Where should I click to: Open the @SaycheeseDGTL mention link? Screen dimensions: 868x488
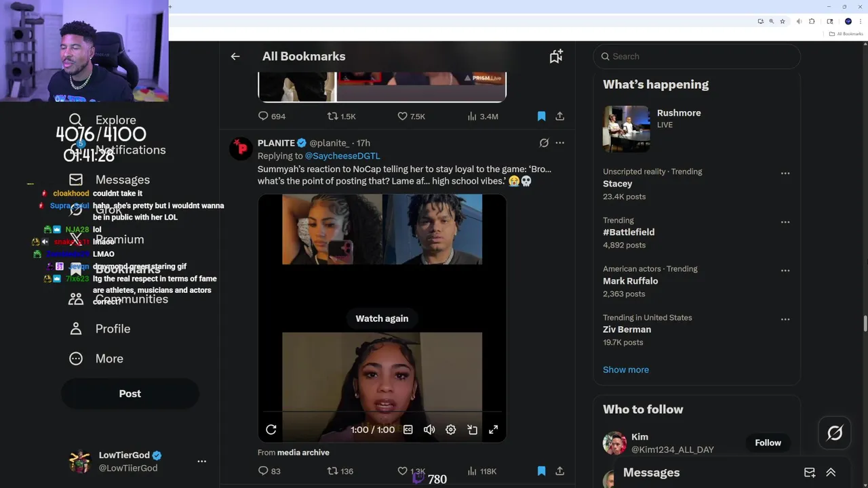pos(342,156)
